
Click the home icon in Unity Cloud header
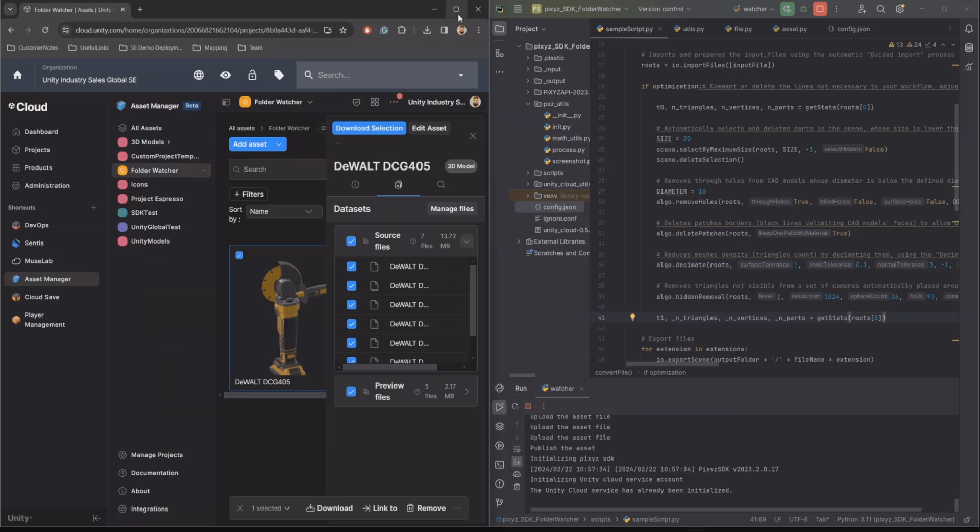pyautogui.click(x=17, y=75)
